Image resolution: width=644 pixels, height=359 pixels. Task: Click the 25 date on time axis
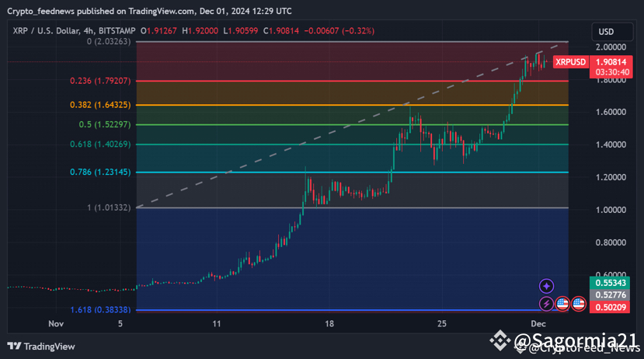(x=442, y=324)
